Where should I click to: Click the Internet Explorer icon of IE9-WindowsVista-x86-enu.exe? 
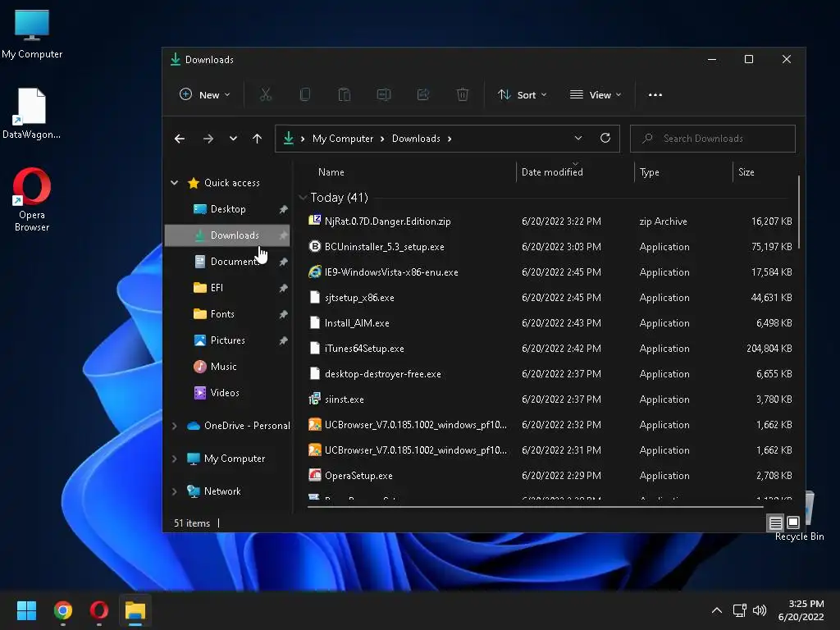coord(315,272)
